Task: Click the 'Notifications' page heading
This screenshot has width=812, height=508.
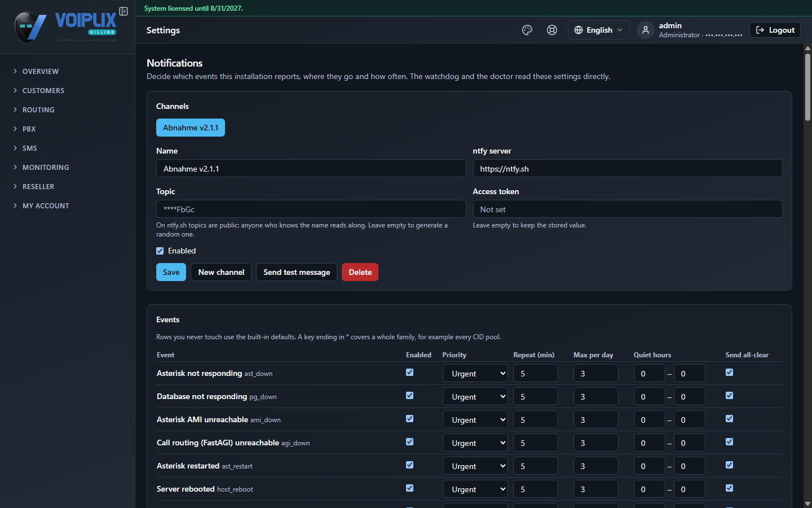Action: tap(175, 63)
